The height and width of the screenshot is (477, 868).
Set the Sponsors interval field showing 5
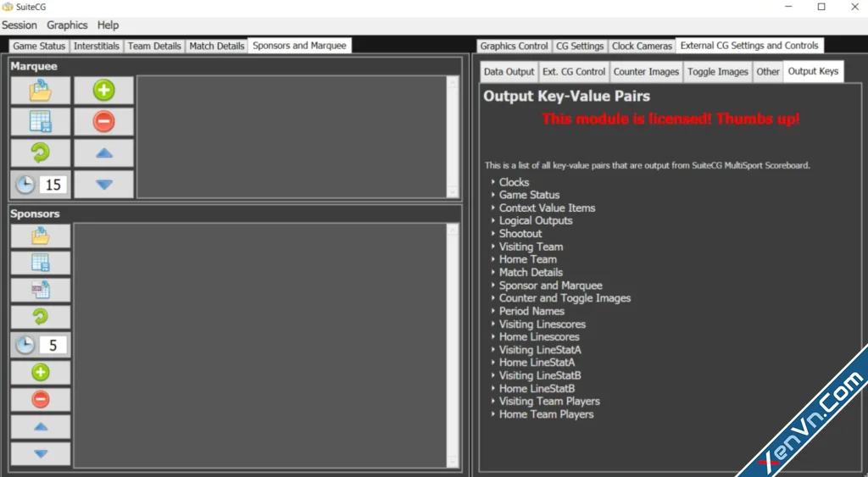tap(53, 345)
